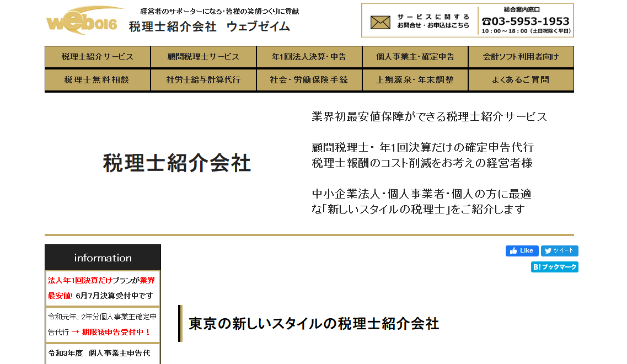
Task: Open the 社労士給与計算代行 page
Action: coord(203,80)
